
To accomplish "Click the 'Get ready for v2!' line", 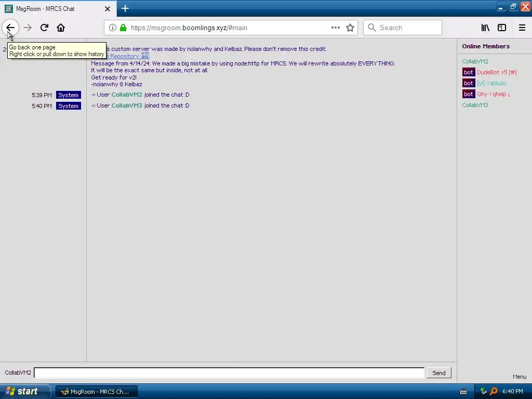I will pyautogui.click(x=114, y=77).
